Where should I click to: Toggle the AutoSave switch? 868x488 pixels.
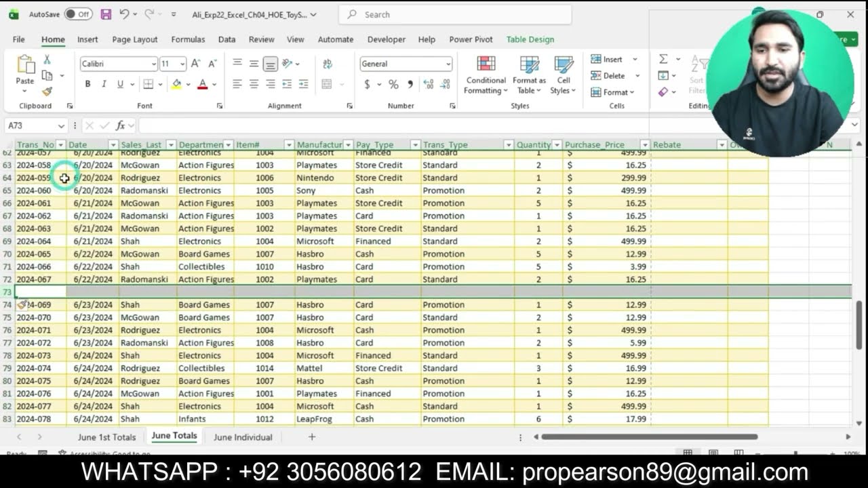[79, 14]
